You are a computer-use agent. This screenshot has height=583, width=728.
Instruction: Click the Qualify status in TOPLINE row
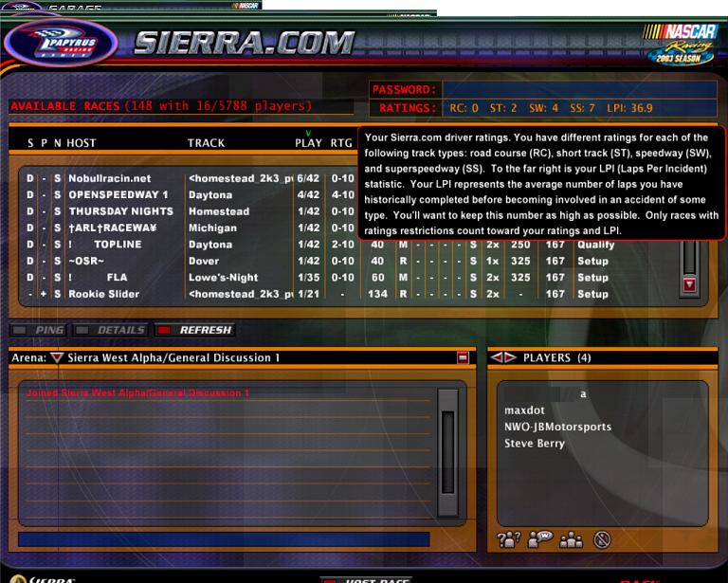595,246
